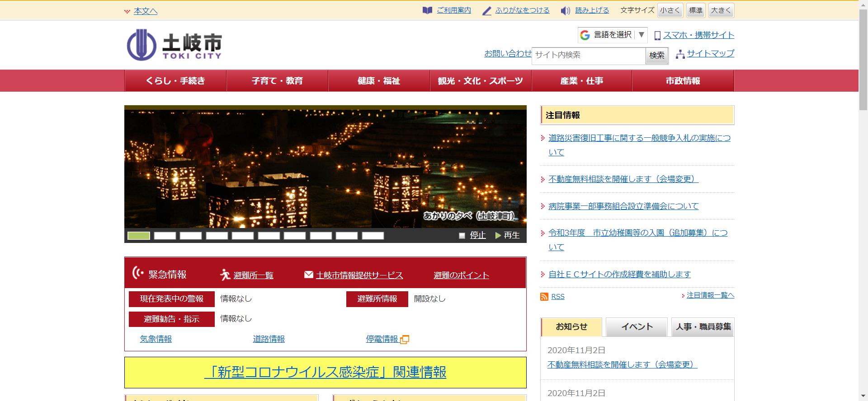Click the サイト内検索 search field

[588, 55]
